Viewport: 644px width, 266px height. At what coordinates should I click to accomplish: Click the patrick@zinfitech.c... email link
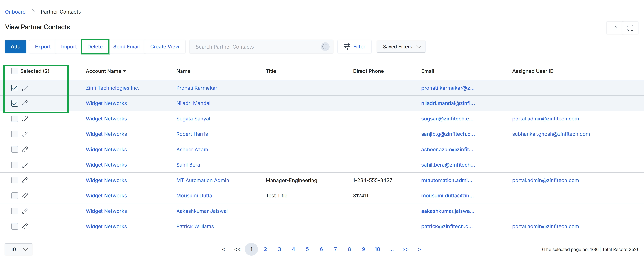click(447, 227)
